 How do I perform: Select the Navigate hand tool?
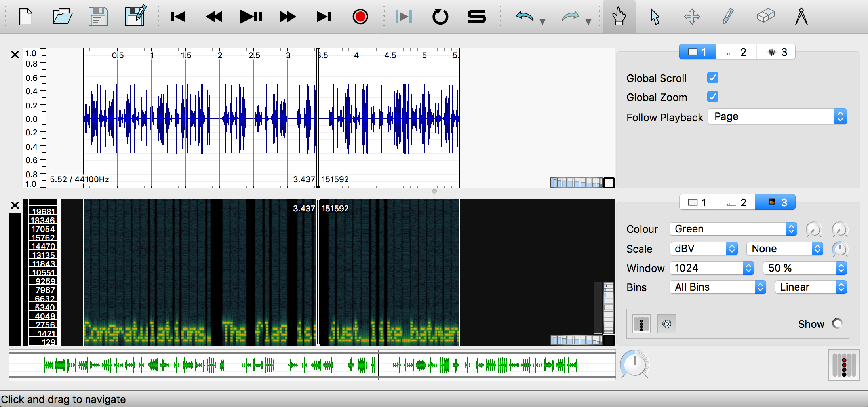(619, 17)
